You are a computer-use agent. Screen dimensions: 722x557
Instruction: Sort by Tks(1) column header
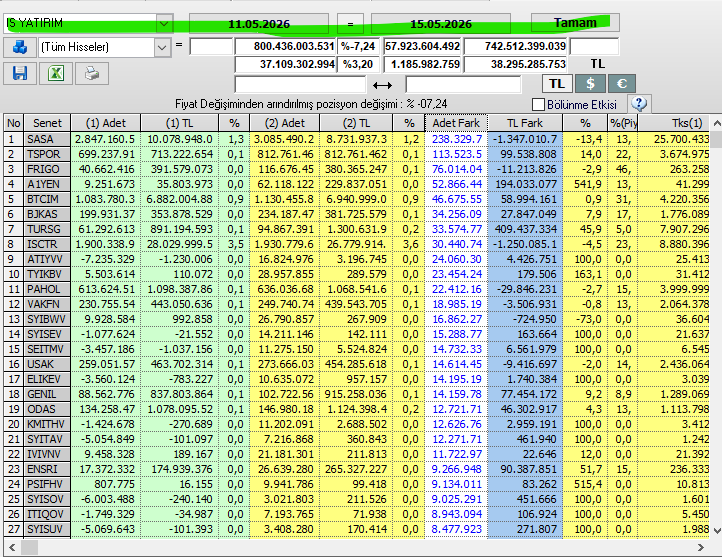[x=674, y=123]
